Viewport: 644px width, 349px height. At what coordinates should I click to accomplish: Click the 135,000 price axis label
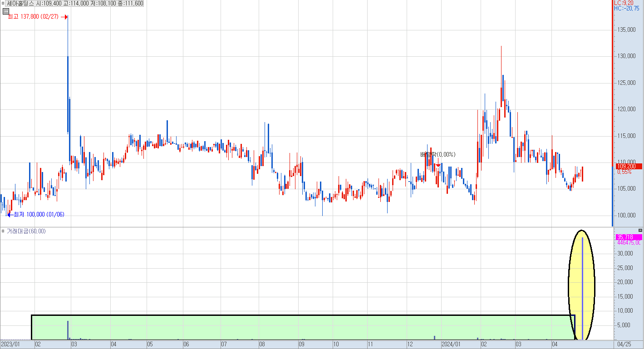626,29
